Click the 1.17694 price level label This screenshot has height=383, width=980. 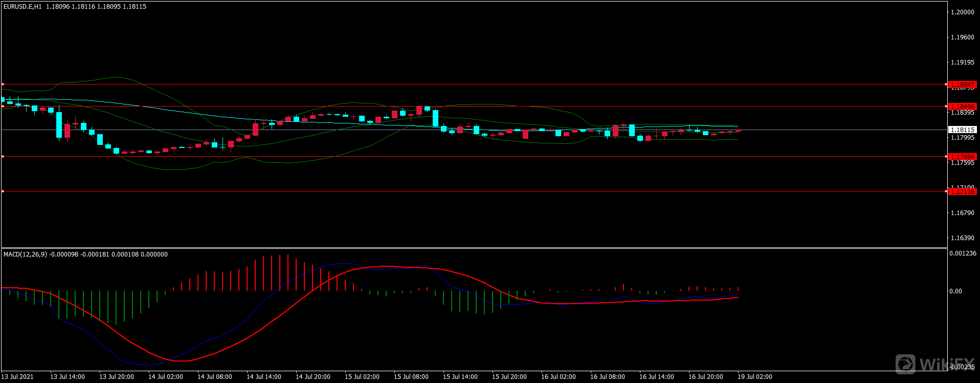(x=962, y=157)
